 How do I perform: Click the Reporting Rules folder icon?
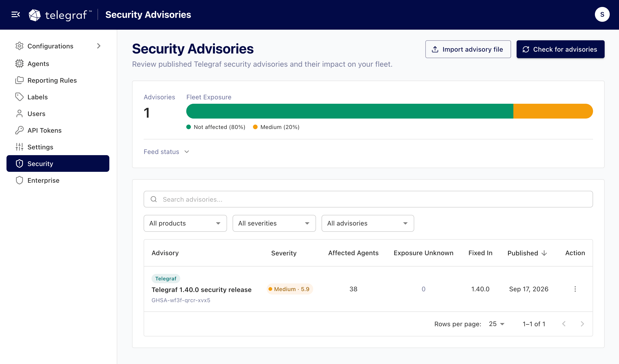tap(19, 80)
